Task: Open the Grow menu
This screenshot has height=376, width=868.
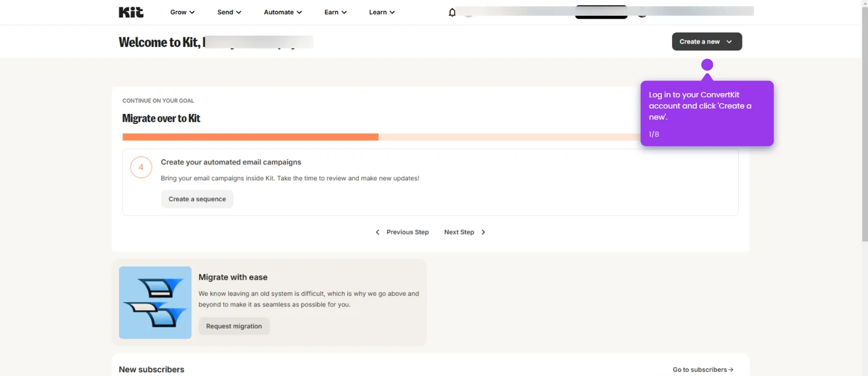Action: click(x=182, y=12)
